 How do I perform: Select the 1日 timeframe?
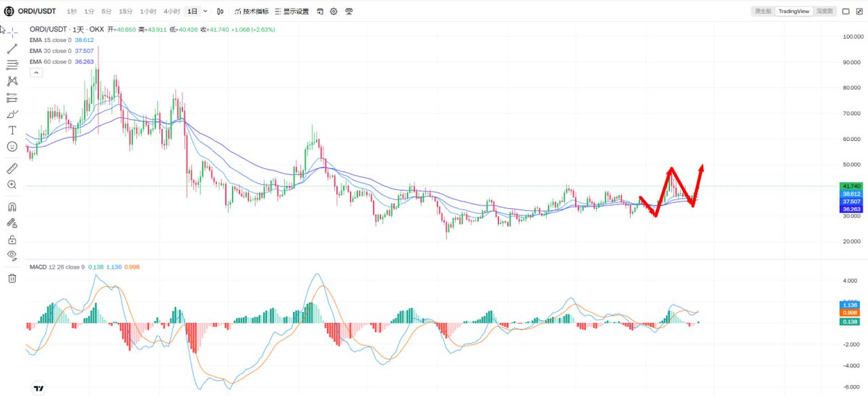pyautogui.click(x=192, y=12)
